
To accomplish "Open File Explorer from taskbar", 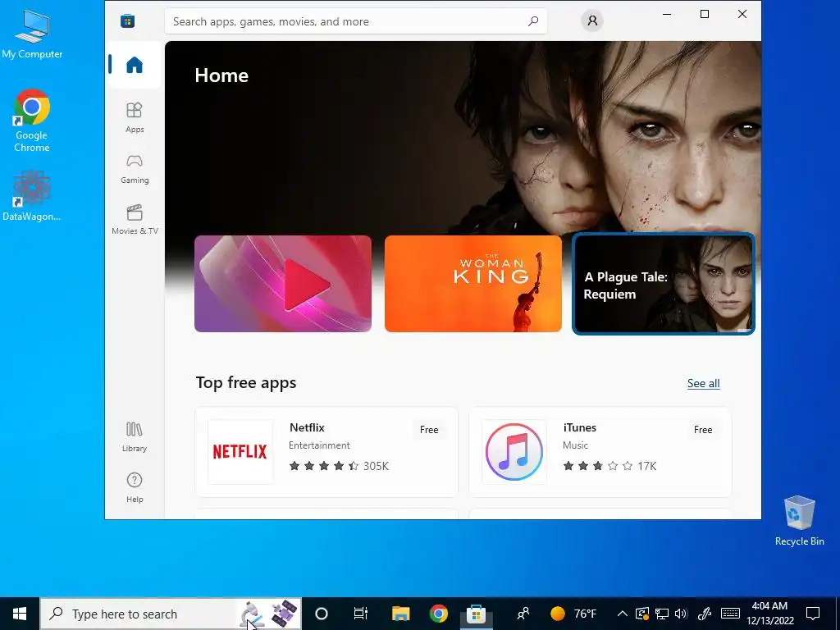I will click(400, 614).
